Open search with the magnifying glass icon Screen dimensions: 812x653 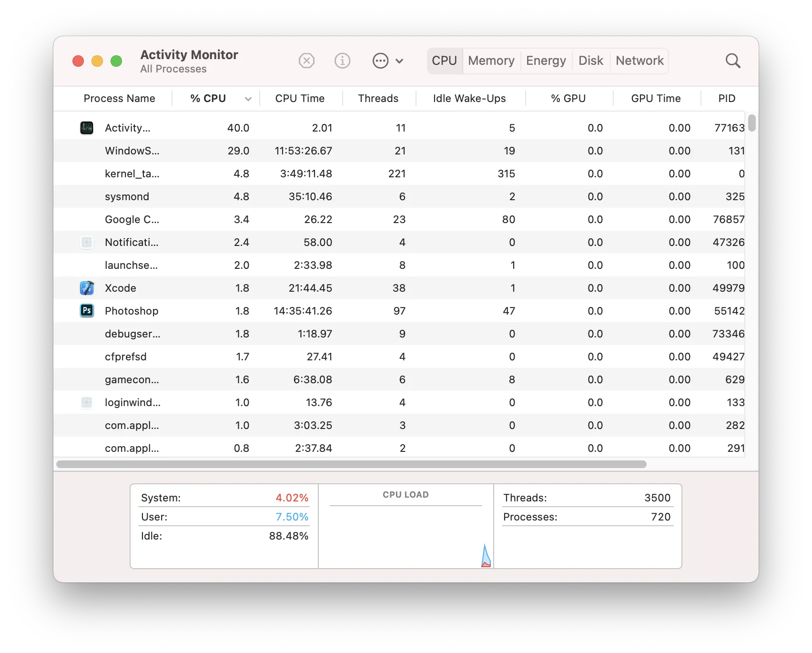click(732, 61)
